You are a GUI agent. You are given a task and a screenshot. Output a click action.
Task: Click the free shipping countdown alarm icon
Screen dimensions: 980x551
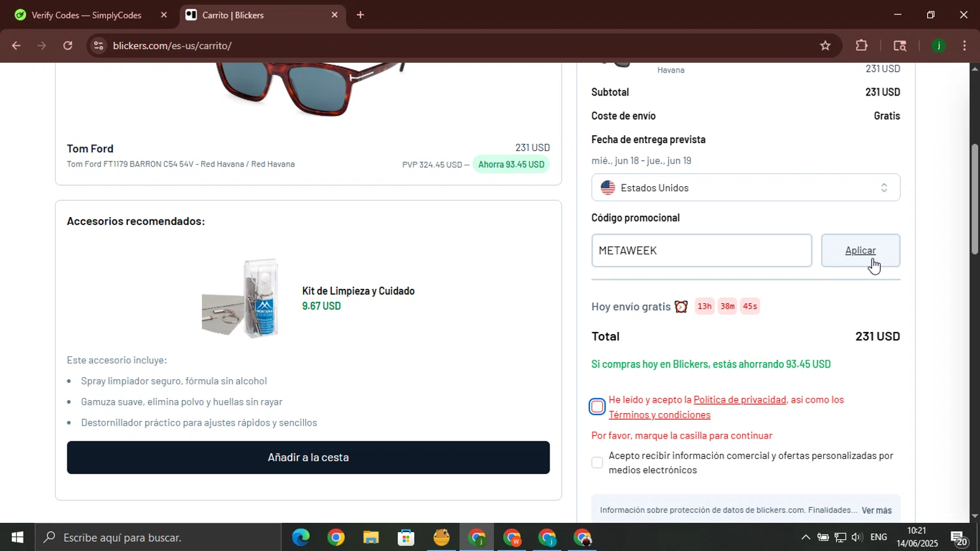pos(681,307)
